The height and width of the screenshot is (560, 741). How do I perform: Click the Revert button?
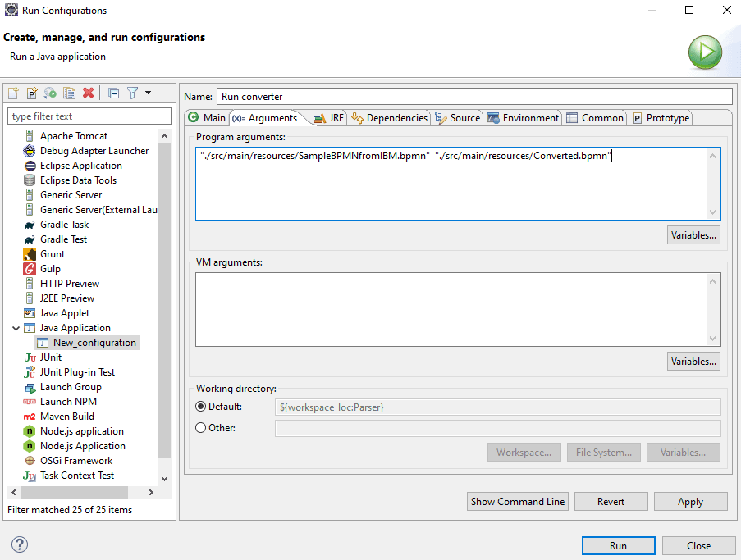point(611,502)
